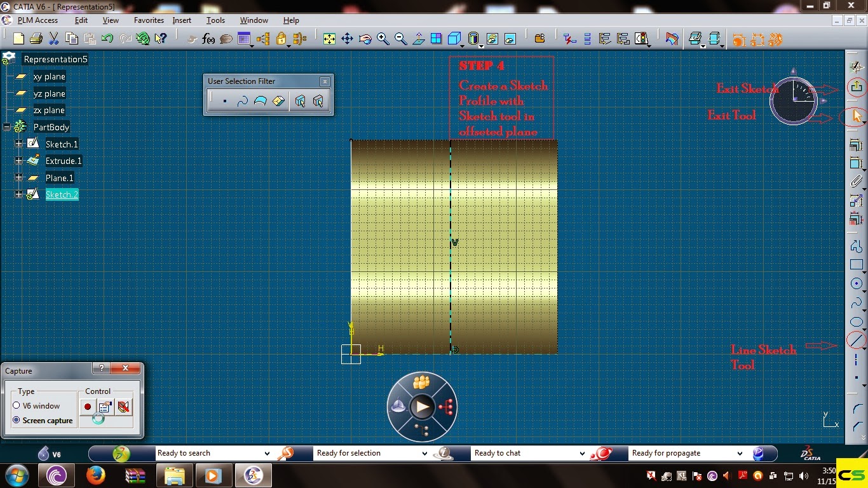Expand the Extrude.1 tree node
Screen dimensions: 868x488
tap(19, 161)
